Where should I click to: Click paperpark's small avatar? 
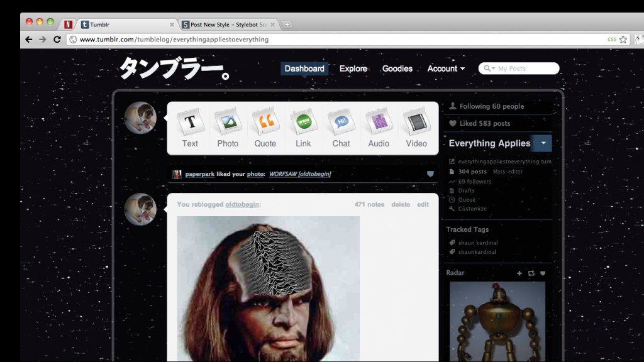coord(177,174)
